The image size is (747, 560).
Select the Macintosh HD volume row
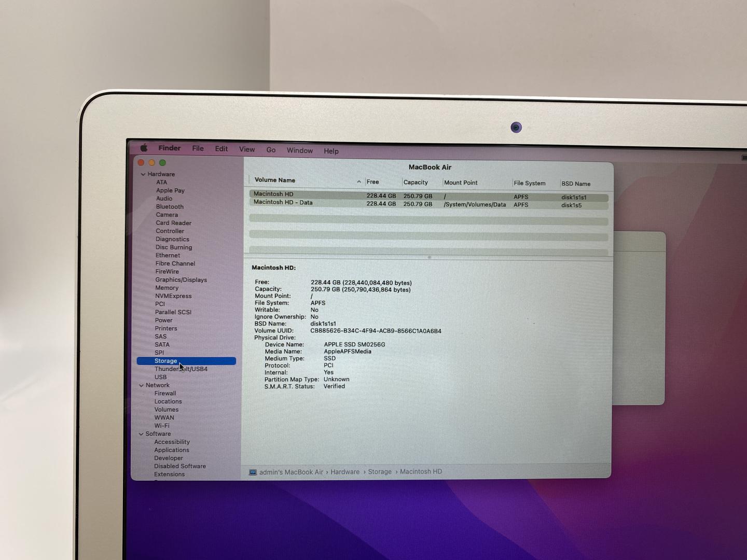(428, 196)
